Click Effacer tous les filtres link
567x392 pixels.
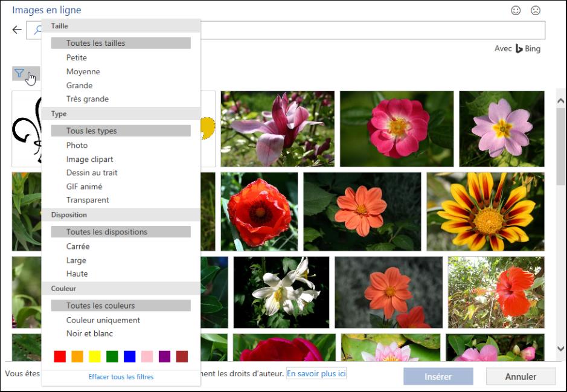[121, 377]
